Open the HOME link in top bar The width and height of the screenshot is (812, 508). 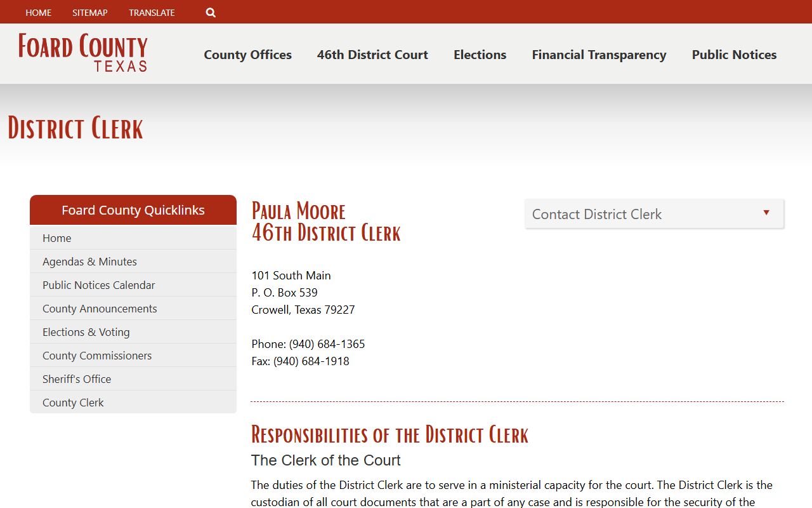(x=39, y=13)
